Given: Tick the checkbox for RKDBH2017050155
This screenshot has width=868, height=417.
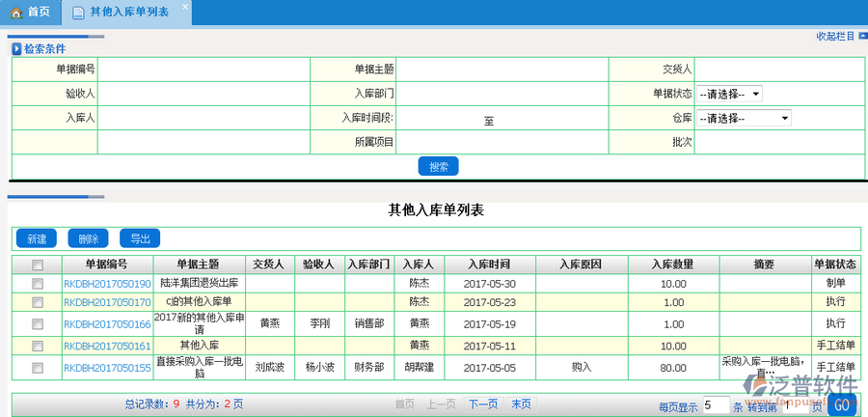Looking at the screenshot, I should pyautogui.click(x=38, y=368).
